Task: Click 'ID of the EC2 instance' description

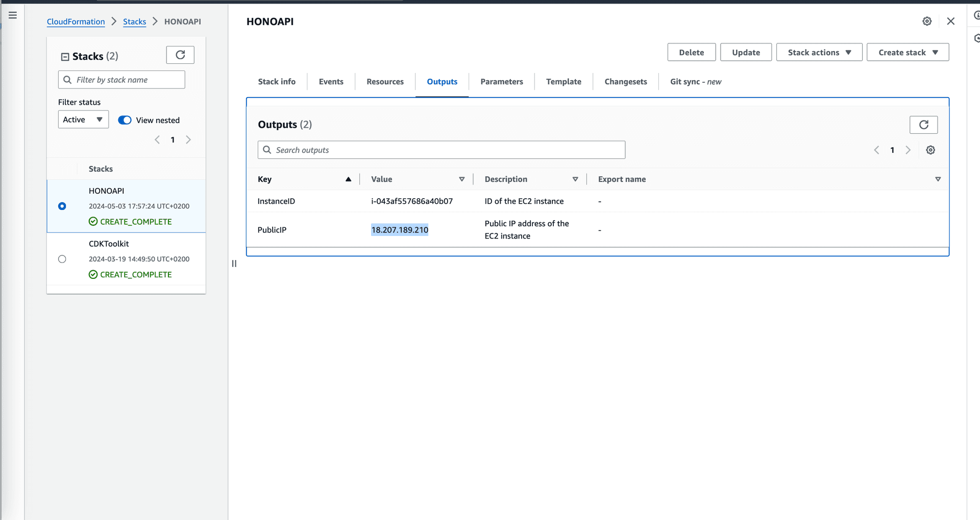Action: pyautogui.click(x=524, y=201)
